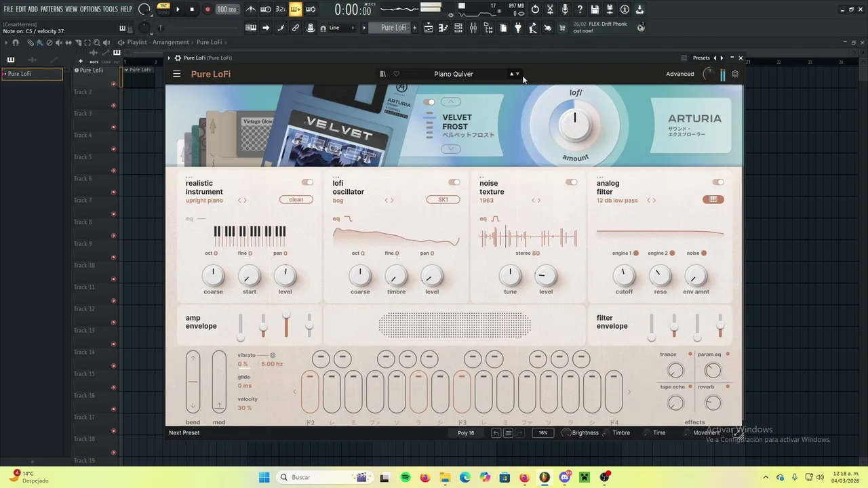This screenshot has height=488, width=868.
Task: Click the Pure LoFi undo arrow
Action: [496, 432]
